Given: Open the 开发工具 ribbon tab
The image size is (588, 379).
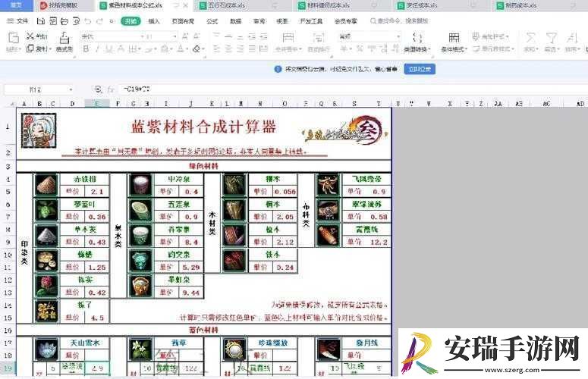Looking at the screenshot, I should tap(311, 21).
